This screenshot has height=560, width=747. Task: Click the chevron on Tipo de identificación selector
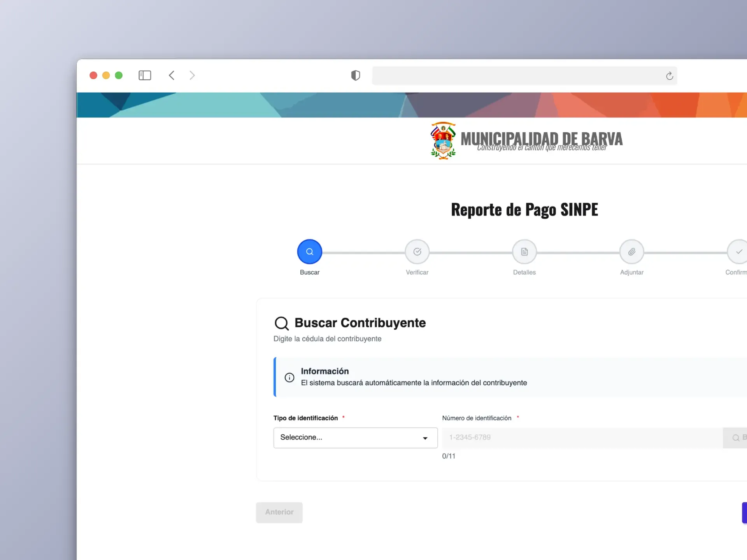point(424,438)
